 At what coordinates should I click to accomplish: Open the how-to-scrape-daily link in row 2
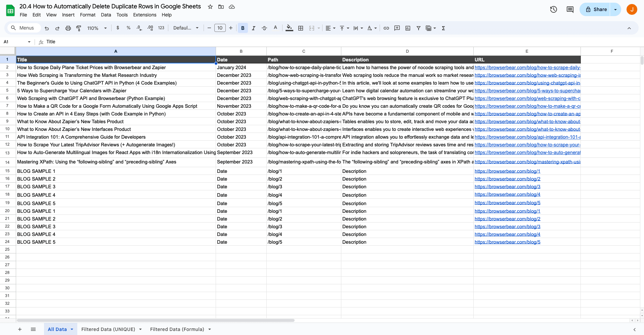pyautogui.click(x=527, y=67)
